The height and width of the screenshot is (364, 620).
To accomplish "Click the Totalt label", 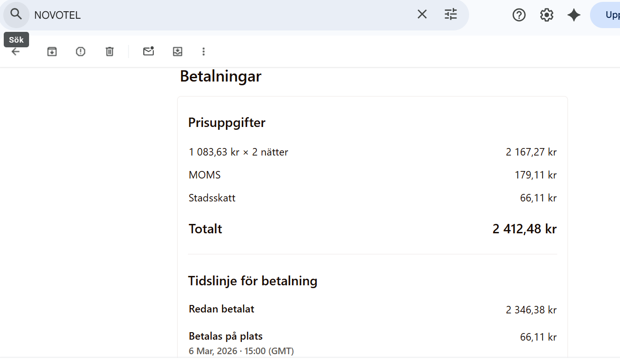I will click(205, 229).
